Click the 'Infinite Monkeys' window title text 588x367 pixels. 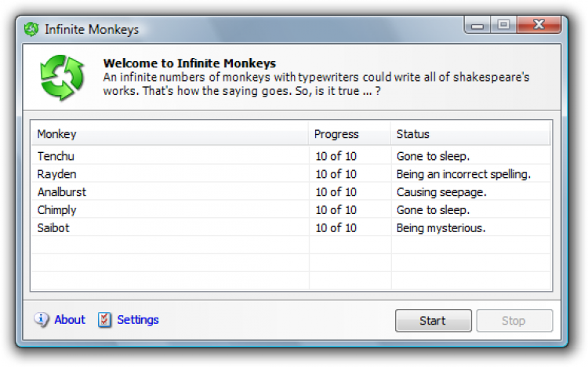[92, 29]
